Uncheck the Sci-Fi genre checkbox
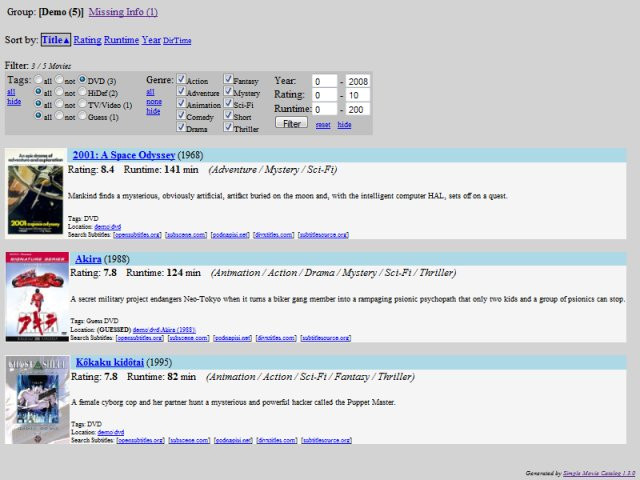 pos(228,103)
